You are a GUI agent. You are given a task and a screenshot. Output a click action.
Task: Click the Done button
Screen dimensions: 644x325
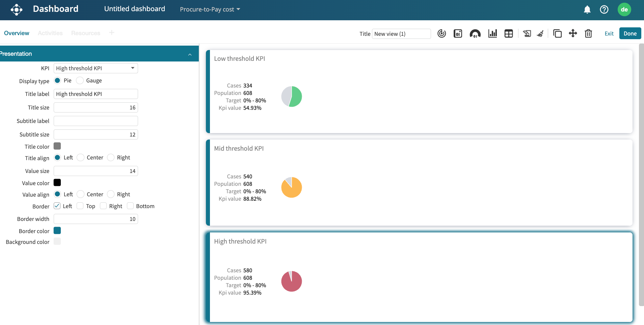(630, 33)
